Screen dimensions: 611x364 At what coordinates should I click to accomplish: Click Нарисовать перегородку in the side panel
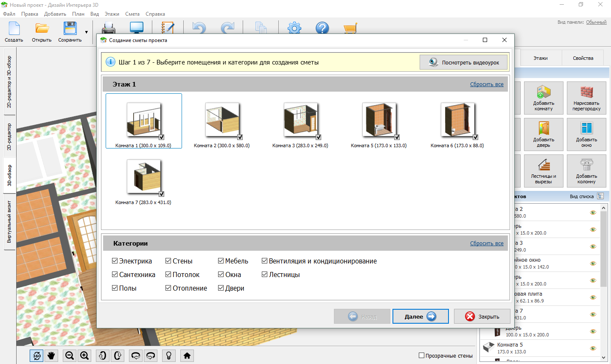click(x=586, y=98)
